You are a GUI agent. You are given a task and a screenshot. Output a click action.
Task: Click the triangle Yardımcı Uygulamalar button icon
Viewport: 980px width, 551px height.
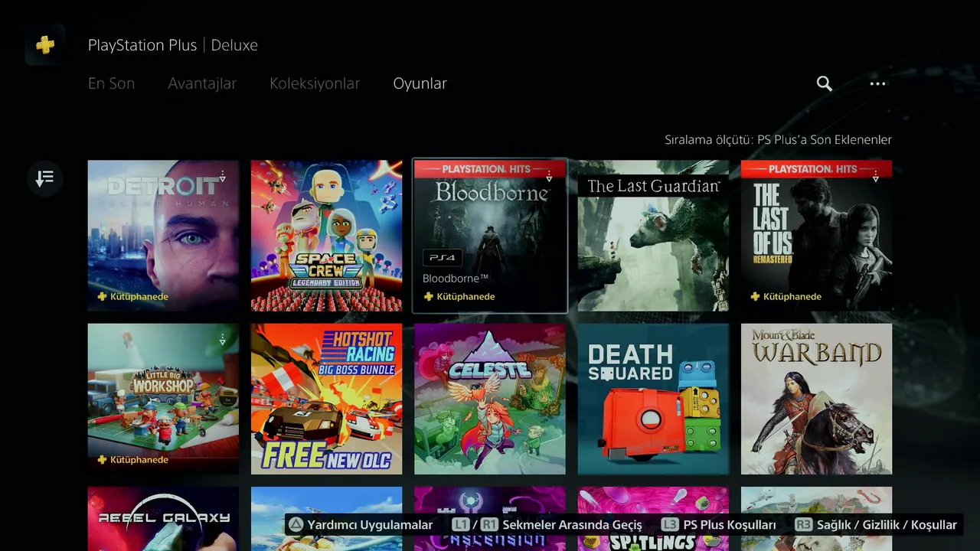tap(296, 525)
